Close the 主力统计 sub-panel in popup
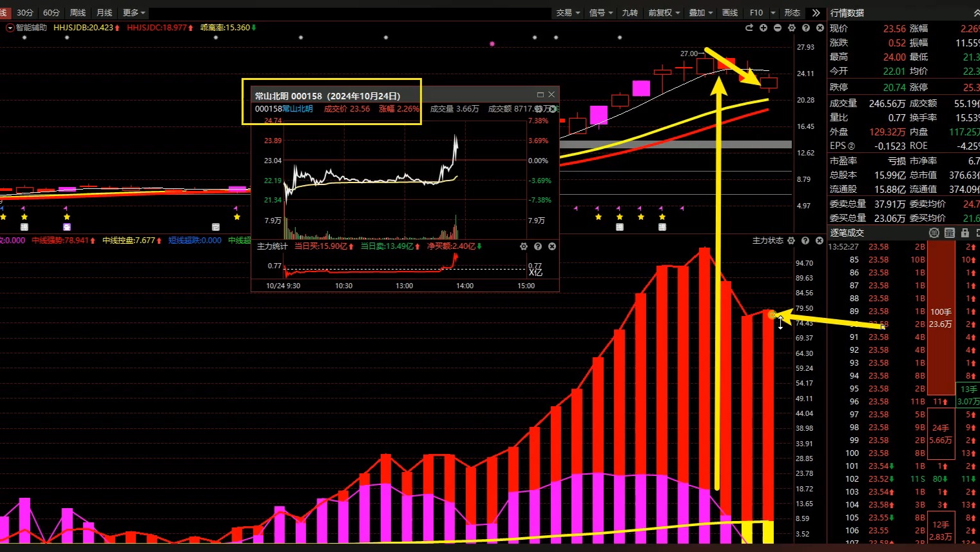The height and width of the screenshot is (552, 980). click(552, 246)
